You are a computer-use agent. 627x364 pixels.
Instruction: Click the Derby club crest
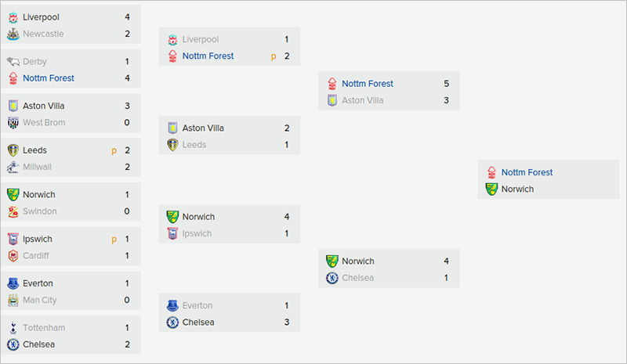pyautogui.click(x=13, y=61)
